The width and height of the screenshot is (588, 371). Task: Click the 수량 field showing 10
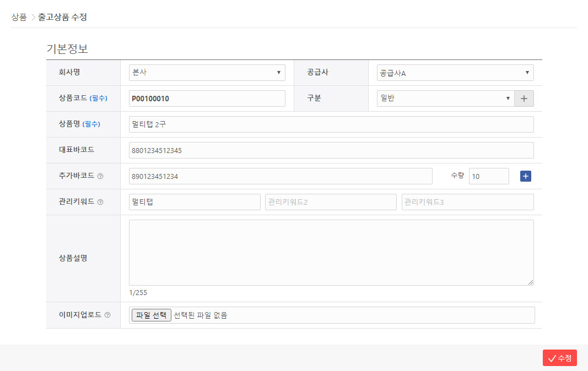[489, 176]
